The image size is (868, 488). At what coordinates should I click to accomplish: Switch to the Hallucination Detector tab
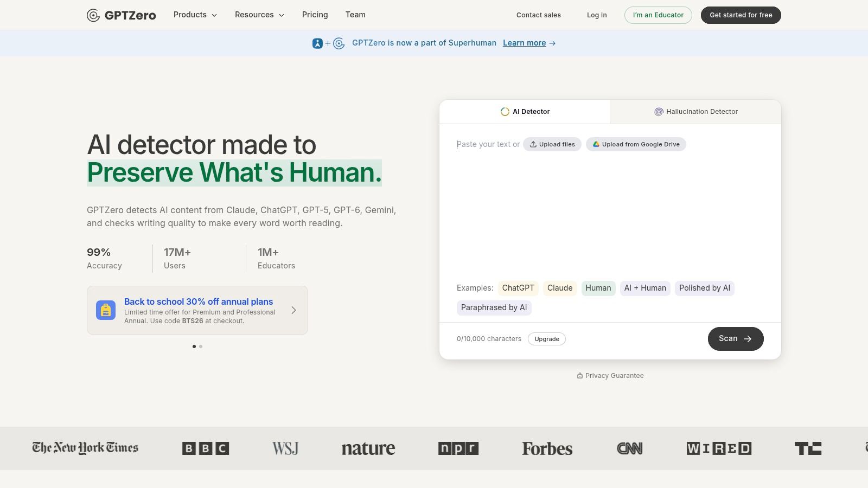pos(695,112)
